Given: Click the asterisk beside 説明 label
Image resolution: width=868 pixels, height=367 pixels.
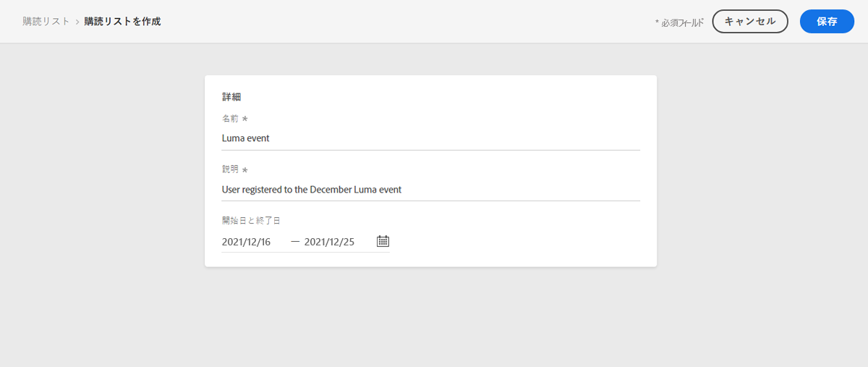Looking at the screenshot, I should coord(244,170).
